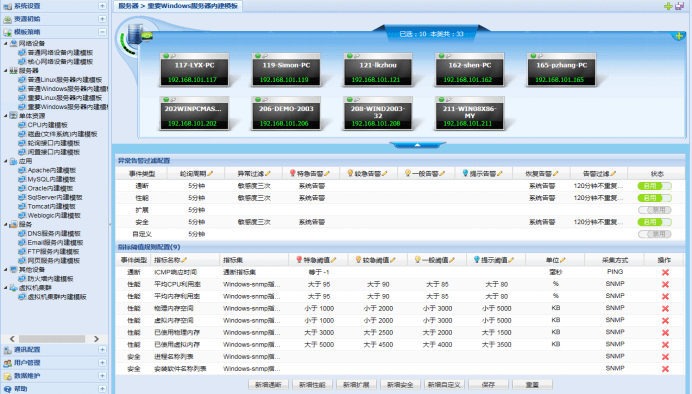Edit the 特急阈值 column pencil icon
Viewport: 692px width, 394px height.
point(334,260)
